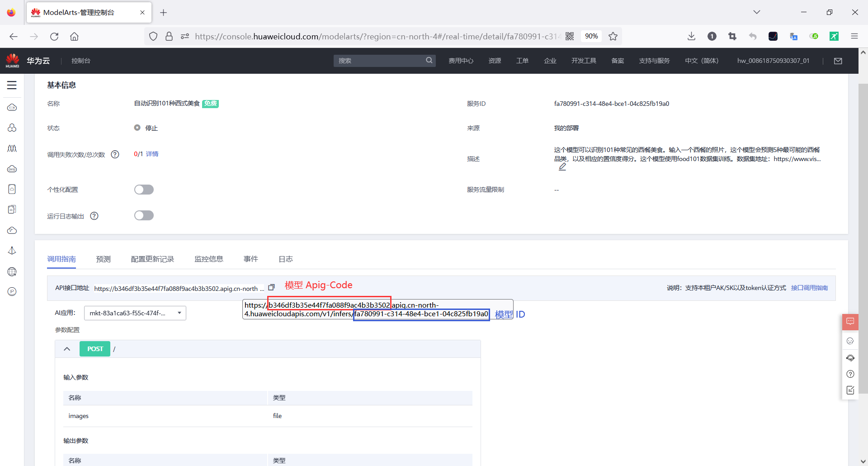Switch to the 预测 tab
Viewport: 868px width, 466px height.
click(x=103, y=259)
